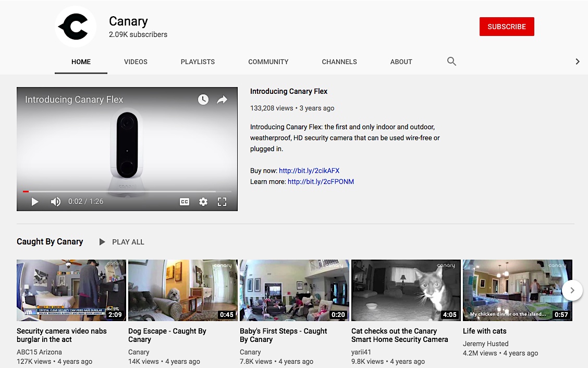Click the Watch Later clock icon
Image resolution: width=588 pixels, height=368 pixels.
coord(203,99)
